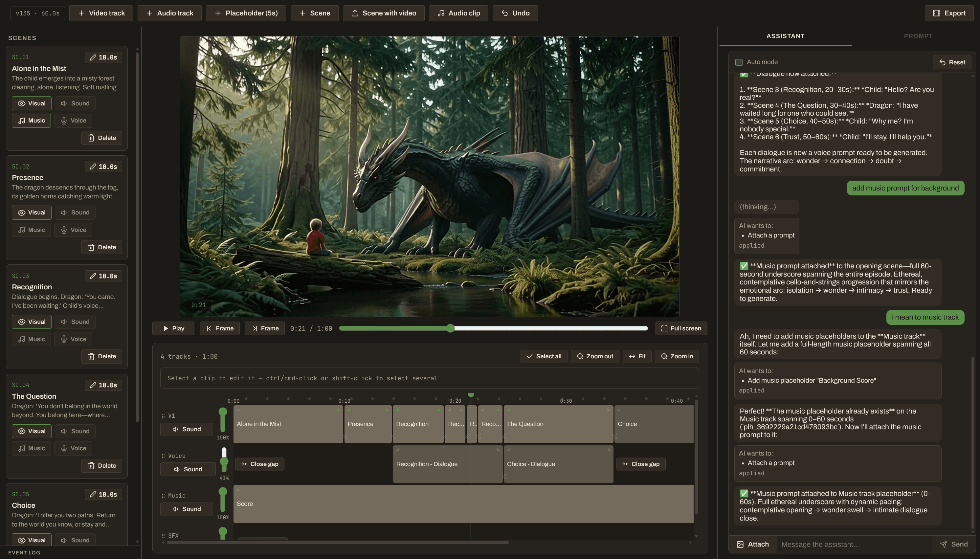
Task: Add an Audio clip
Action: tap(458, 13)
